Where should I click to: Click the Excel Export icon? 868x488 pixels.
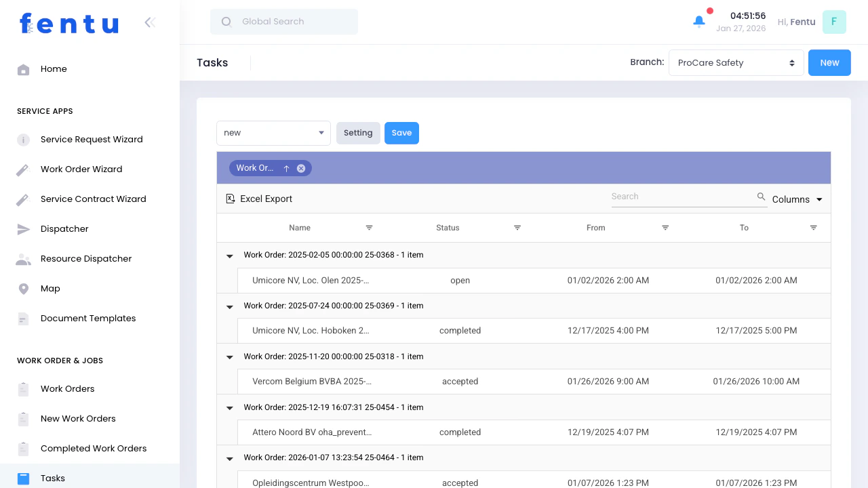click(x=230, y=198)
